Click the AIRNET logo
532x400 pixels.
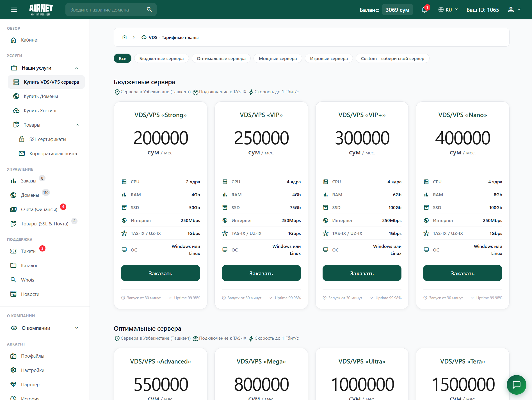[x=41, y=10]
